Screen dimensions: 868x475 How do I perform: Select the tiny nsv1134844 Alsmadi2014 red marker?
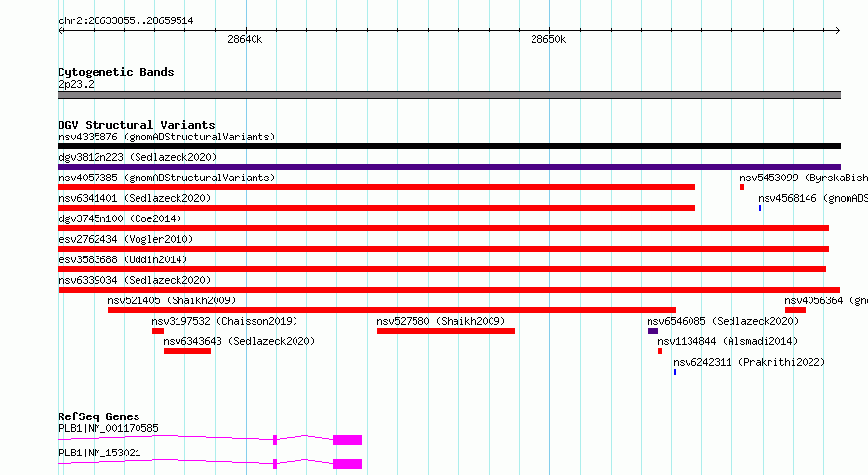[x=660, y=351]
